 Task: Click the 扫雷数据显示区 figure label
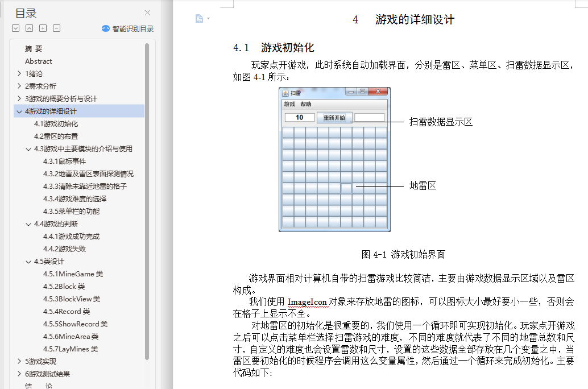click(x=441, y=122)
